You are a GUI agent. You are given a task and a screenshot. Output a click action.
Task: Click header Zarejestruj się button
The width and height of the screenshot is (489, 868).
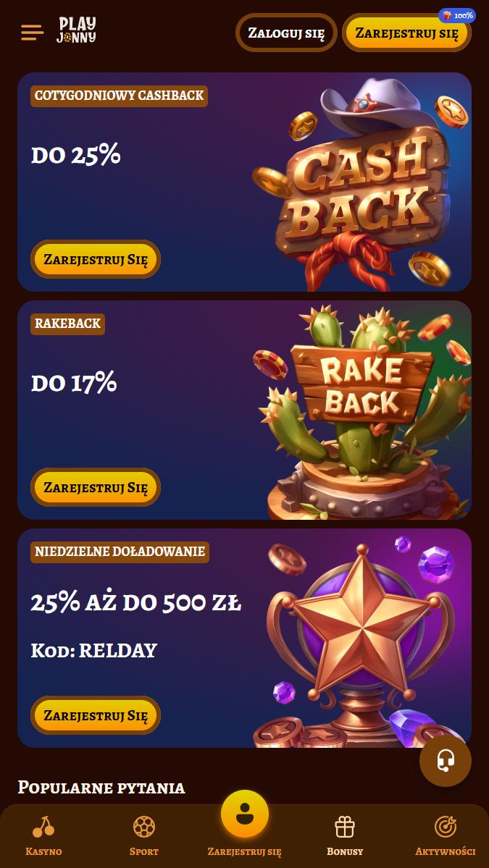[x=407, y=33]
